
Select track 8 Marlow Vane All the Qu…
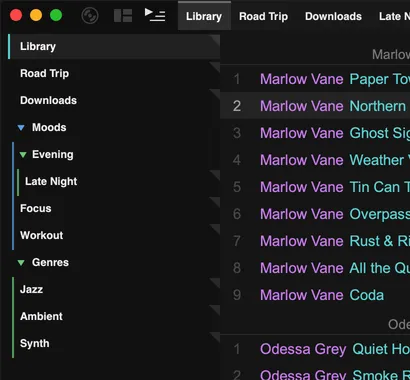(x=315, y=268)
